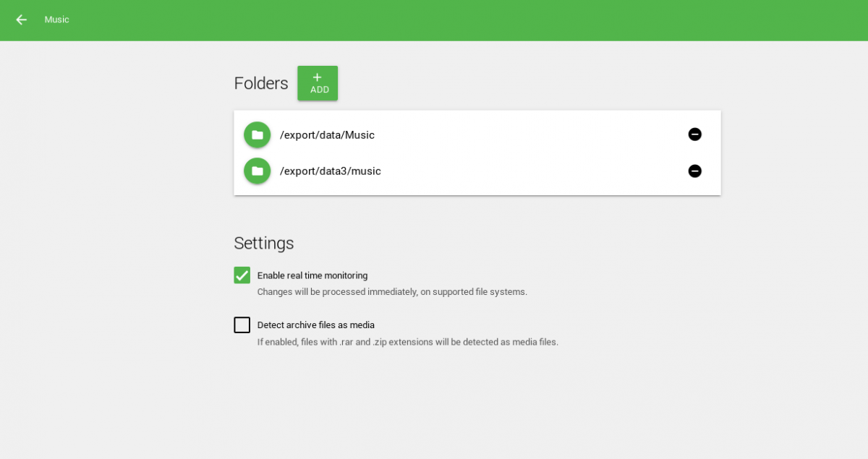This screenshot has height=459, width=868.
Task: Enable the detect archive files checkbox
Action: [242, 325]
